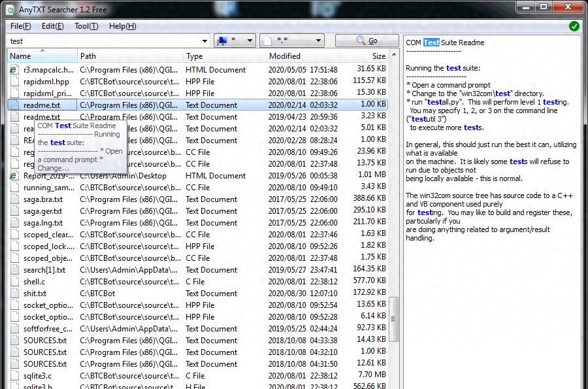Click the C:\Users\Admin\Desktop path cell
588x389 pixels.
click(123, 176)
